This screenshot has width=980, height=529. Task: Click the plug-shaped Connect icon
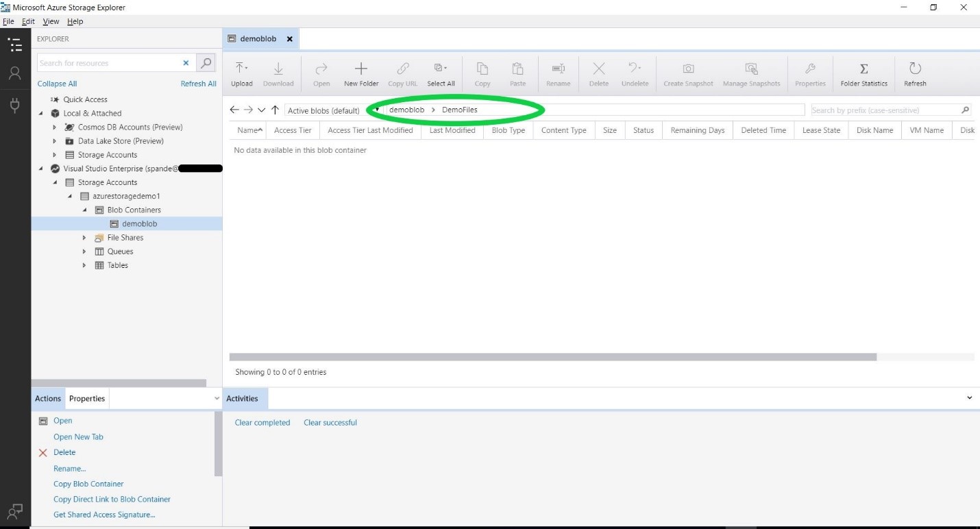(14, 105)
